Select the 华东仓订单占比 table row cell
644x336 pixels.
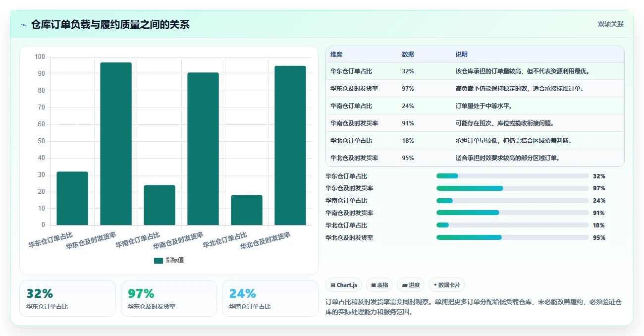point(351,71)
